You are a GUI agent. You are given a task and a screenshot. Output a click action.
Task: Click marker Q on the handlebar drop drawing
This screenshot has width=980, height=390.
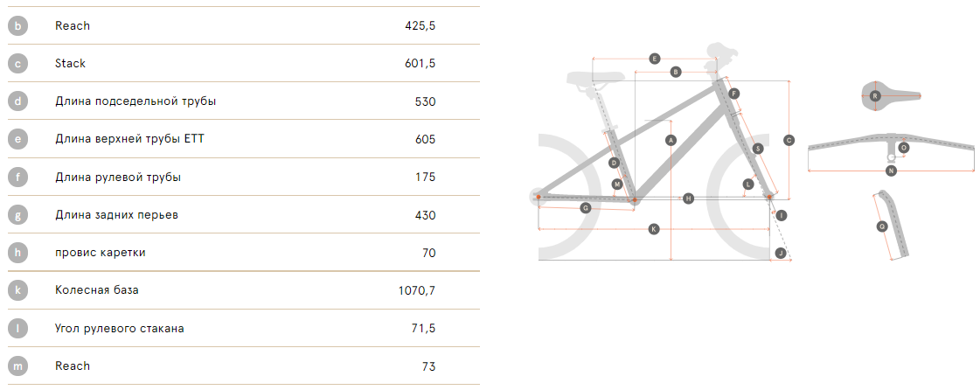pos(882,227)
